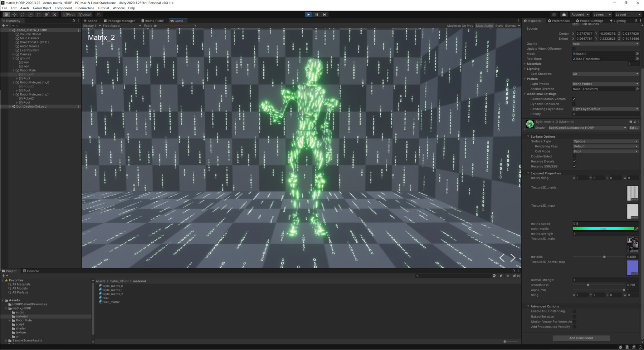Click the Add Component button
This screenshot has width=644, height=350.
click(581, 338)
